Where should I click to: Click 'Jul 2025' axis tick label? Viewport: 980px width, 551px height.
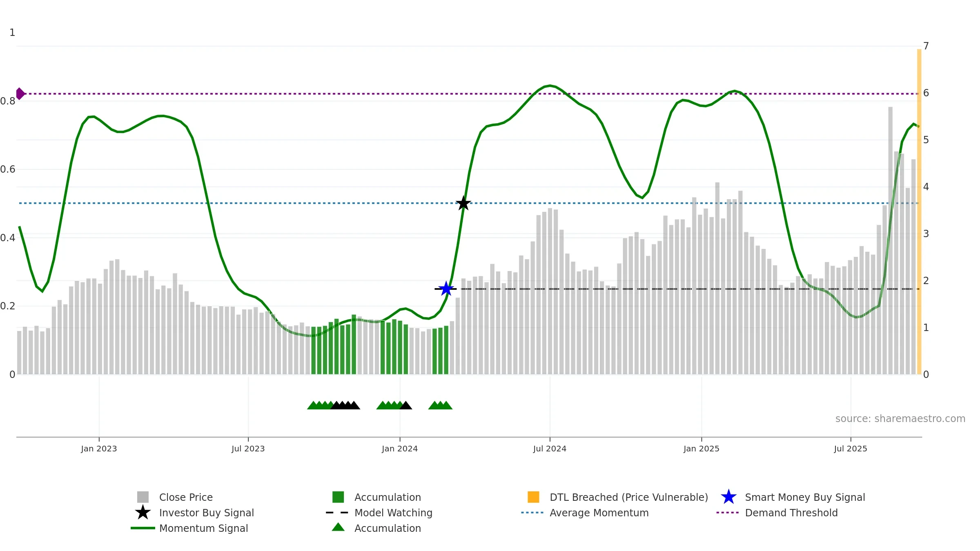pos(851,449)
